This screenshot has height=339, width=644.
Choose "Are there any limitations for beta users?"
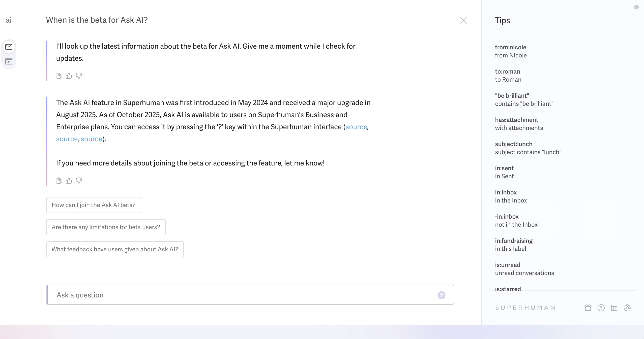point(106,227)
